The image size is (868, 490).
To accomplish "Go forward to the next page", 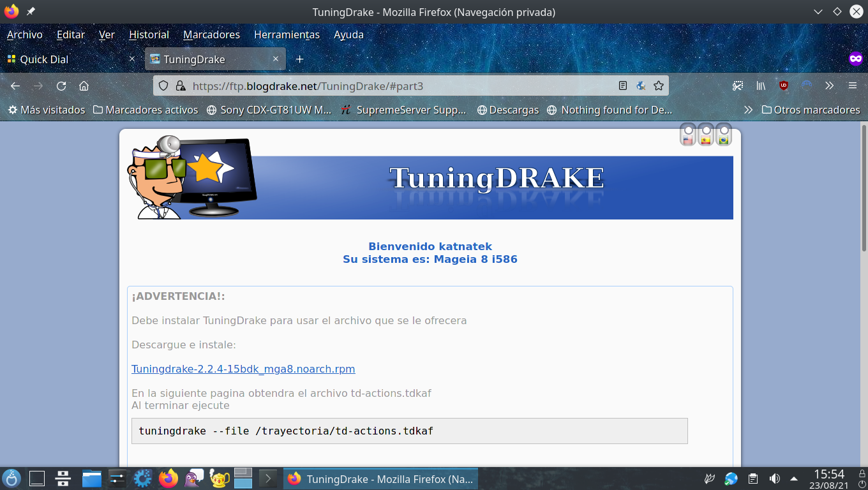I will tap(38, 85).
